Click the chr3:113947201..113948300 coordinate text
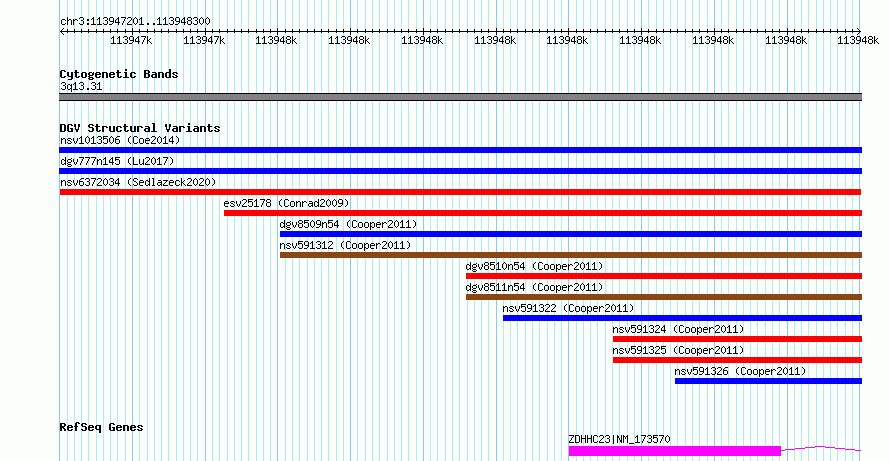This screenshot has height=461, width=890. (135, 22)
